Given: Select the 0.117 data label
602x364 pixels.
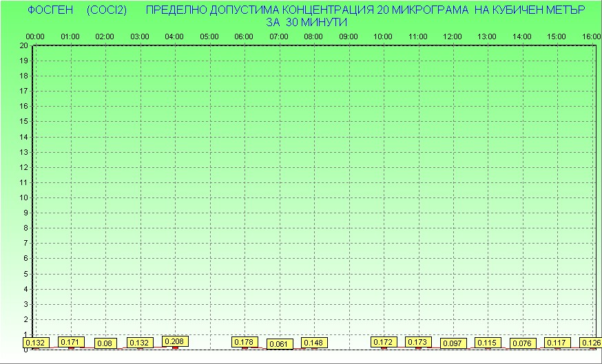Looking at the screenshot, I should (x=557, y=343).
